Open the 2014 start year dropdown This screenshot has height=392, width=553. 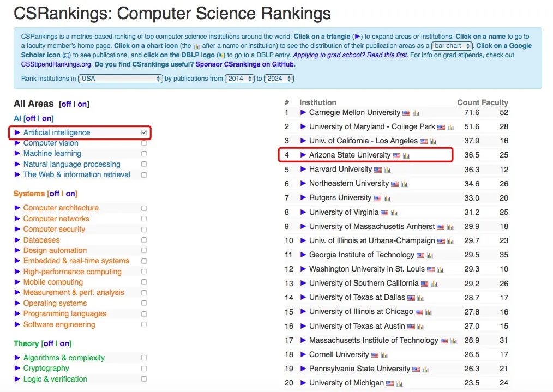[240, 79]
